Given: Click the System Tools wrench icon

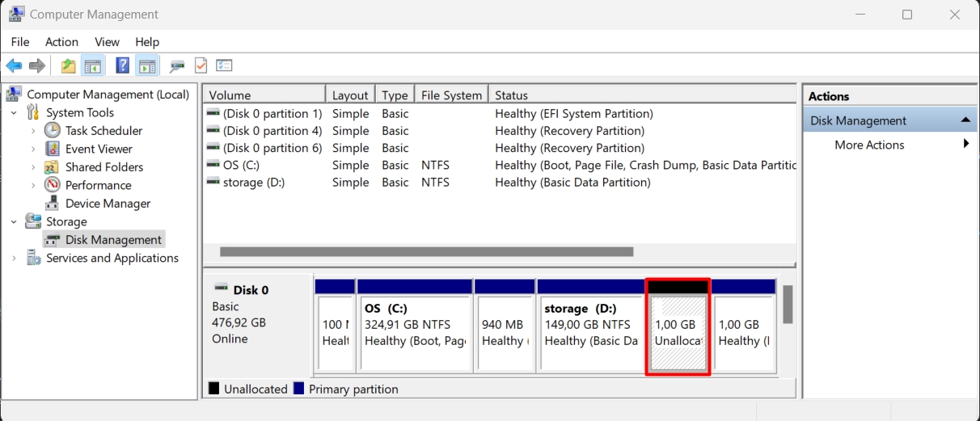Looking at the screenshot, I should 33,112.
